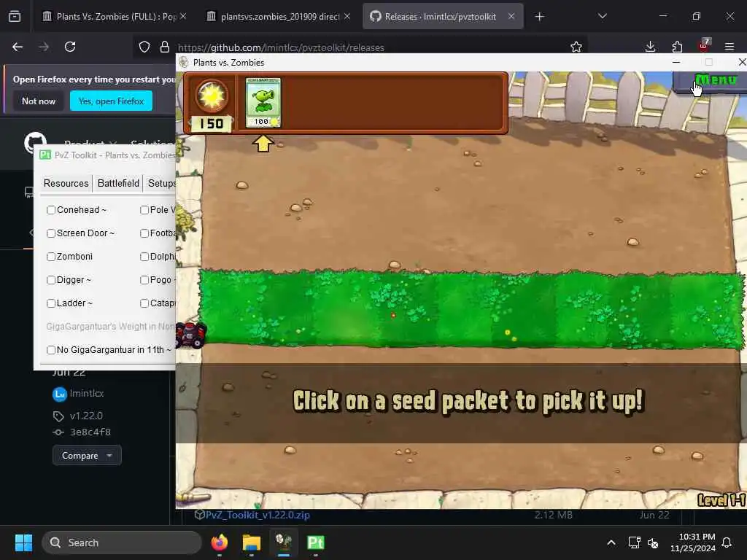List all tabs with the dropdown arrow

coord(602,16)
